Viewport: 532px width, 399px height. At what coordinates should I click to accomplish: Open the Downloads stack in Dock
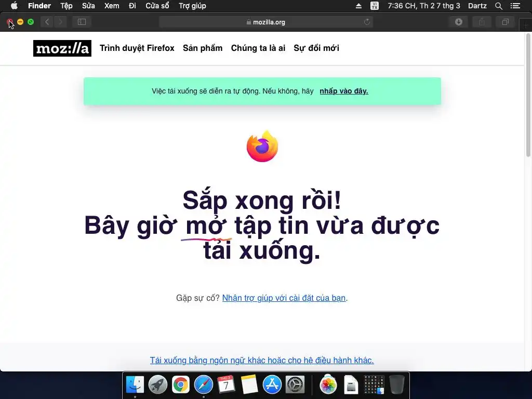[374, 385]
